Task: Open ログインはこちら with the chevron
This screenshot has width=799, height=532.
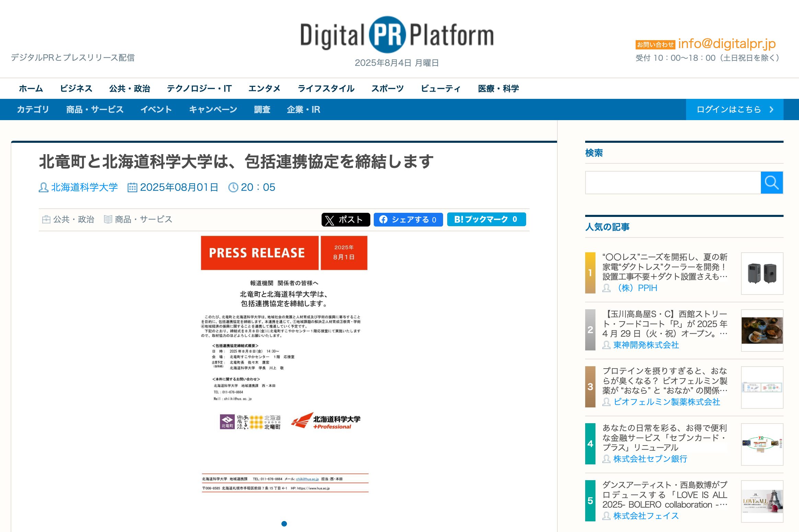Action: click(x=734, y=109)
